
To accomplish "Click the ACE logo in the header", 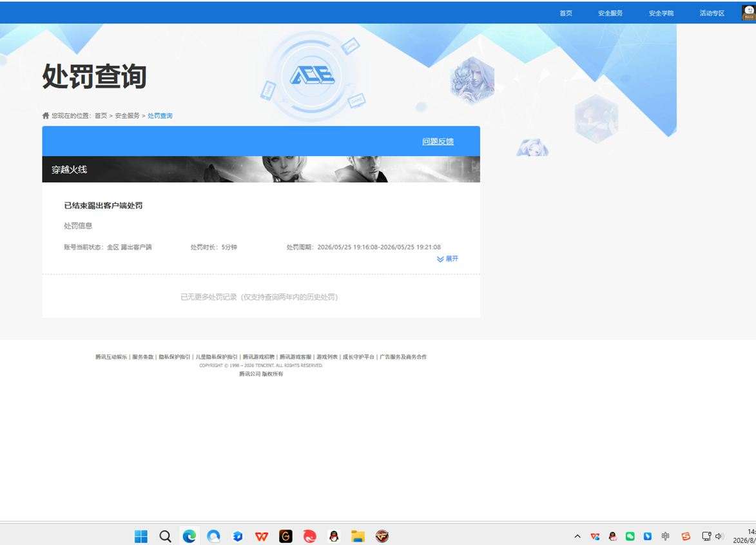I will coord(313,75).
